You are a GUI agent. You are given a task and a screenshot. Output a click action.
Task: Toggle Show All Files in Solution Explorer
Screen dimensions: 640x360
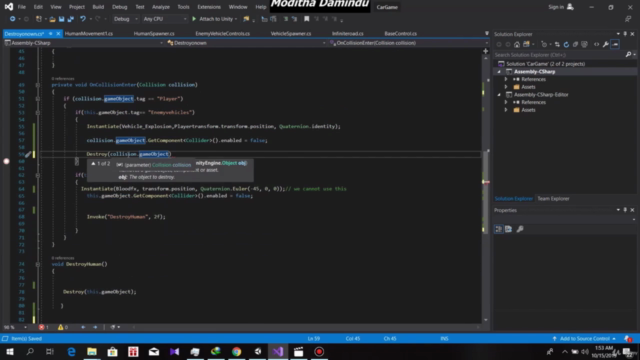584,44
